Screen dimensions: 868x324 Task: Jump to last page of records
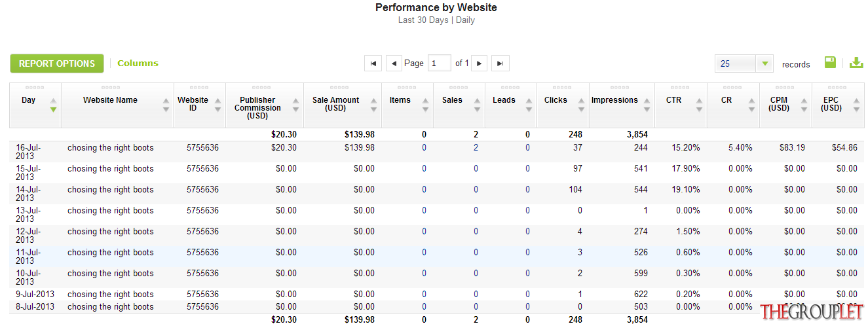pyautogui.click(x=500, y=63)
